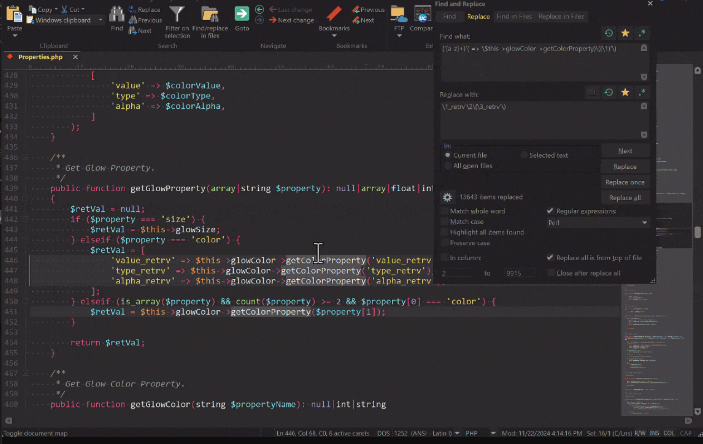The width and height of the screenshot is (703, 444).
Task: Click the Find binoculars icon
Action: click(117, 14)
